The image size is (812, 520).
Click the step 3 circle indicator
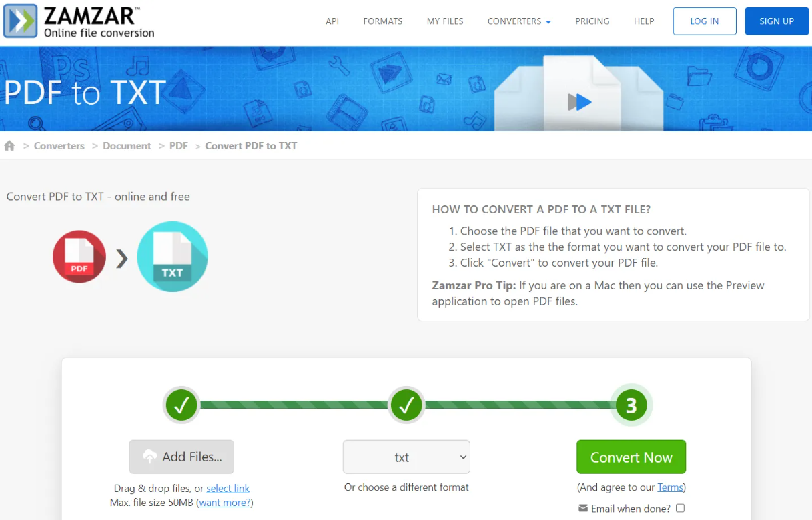tap(631, 405)
